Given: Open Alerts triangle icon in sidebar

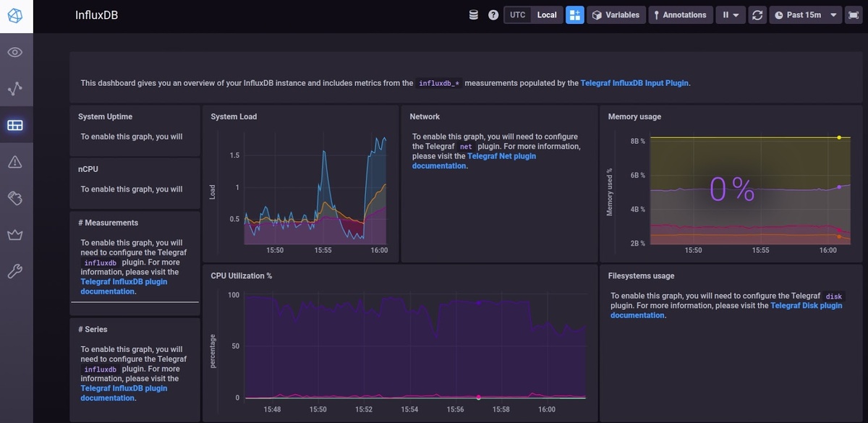Looking at the screenshot, I should point(15,161).
